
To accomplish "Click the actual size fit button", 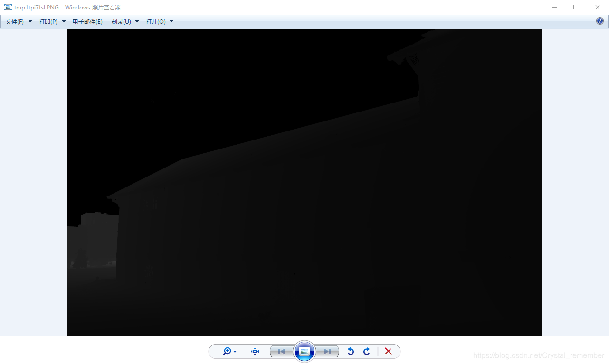I will (255, 351).
